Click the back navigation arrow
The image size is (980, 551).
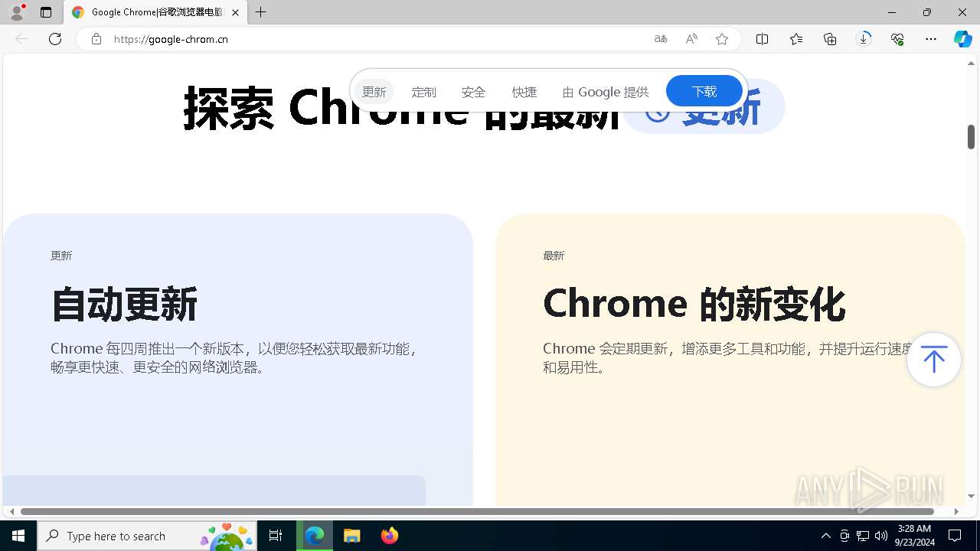point(21,39)
